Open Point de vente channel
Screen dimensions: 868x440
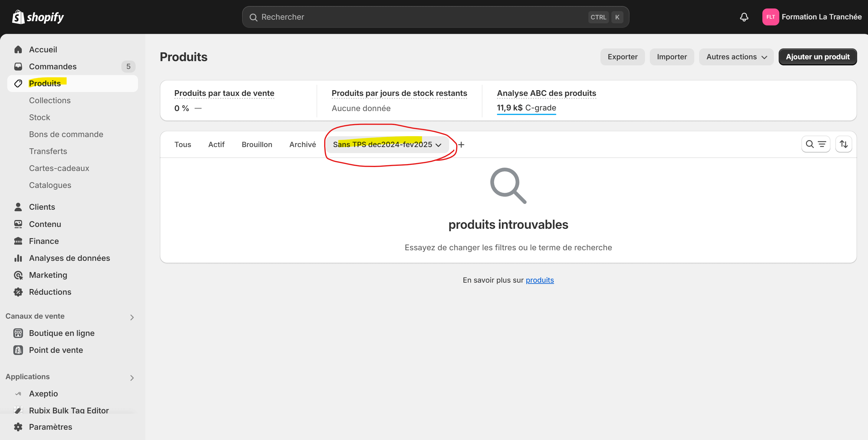(x=56, y=350)
